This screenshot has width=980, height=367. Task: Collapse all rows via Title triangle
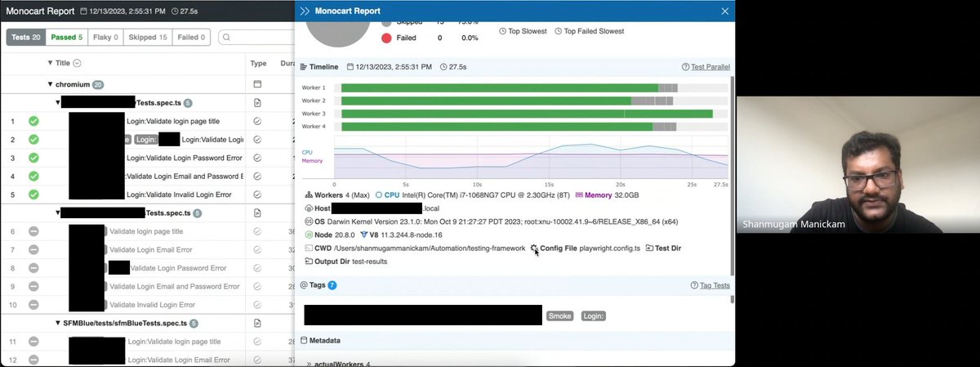50,63
